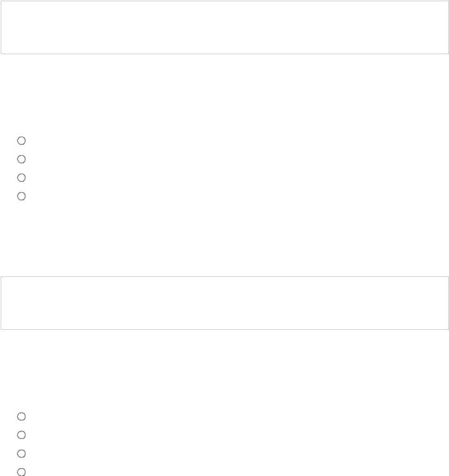Choose the second radio option in the lower group
The width and height of the screenshot is (449, 476).
[21, 435]
